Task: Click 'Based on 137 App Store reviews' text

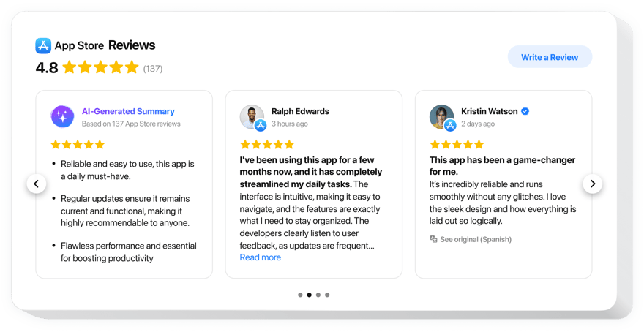Action: (131, 124)
